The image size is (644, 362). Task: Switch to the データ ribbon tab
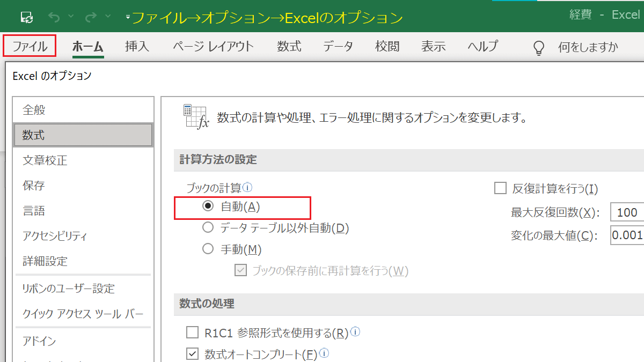pos(338,47)
